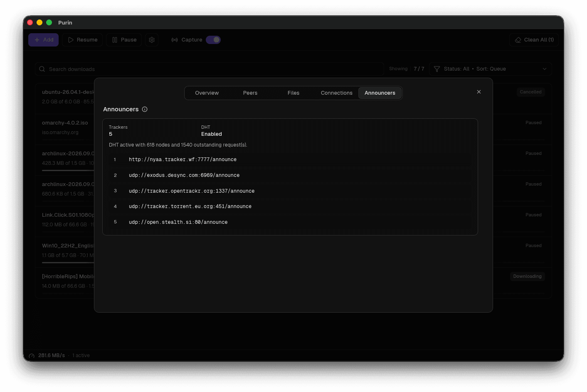
Task: Switch to the Peers tab
Action: 250,93
